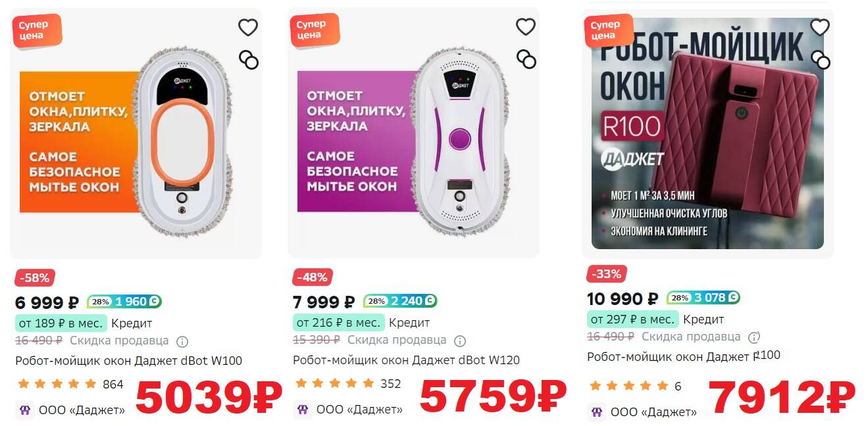
Task: Click от 297 ₽ в мес. credit badge
Action: 632,319
